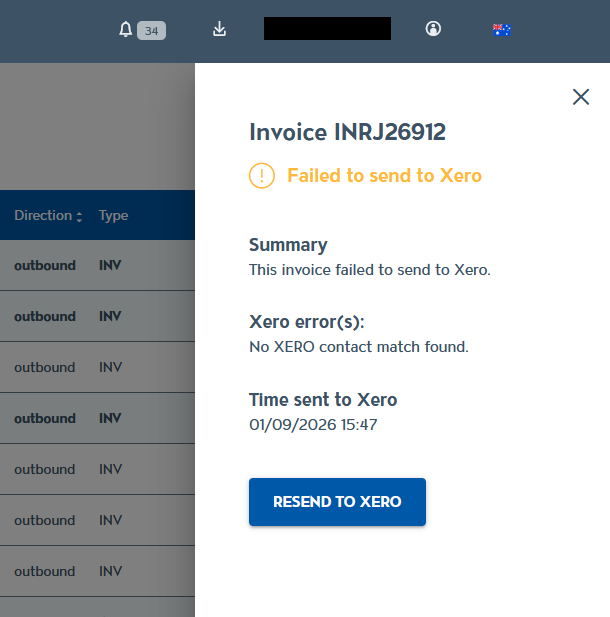Sort the table by Direction column

pos(48,216)
